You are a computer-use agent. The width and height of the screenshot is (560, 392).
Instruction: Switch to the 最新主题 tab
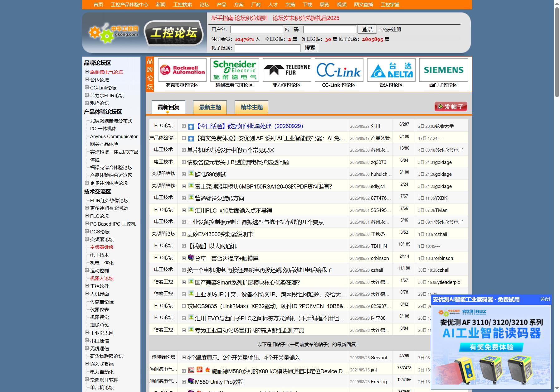(210, 107)
